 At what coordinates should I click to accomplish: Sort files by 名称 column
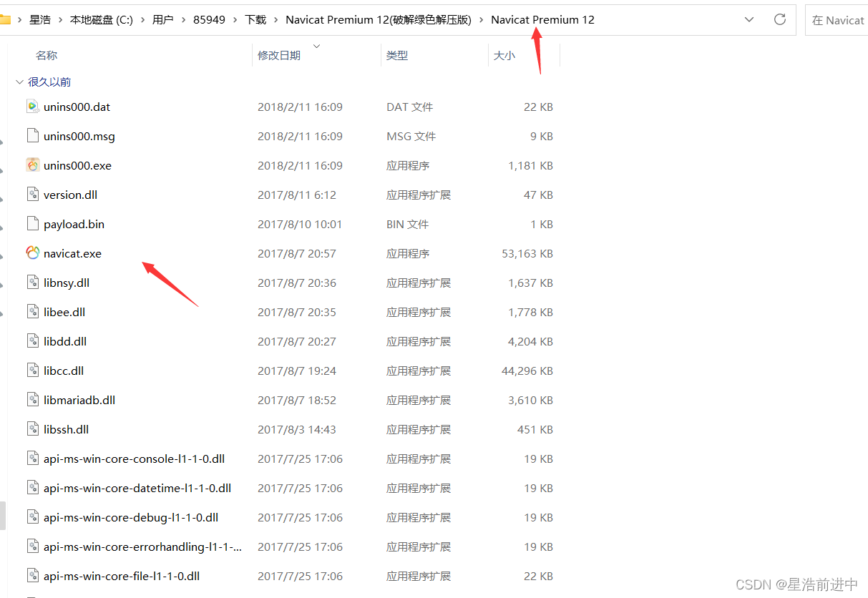point(47,55)
